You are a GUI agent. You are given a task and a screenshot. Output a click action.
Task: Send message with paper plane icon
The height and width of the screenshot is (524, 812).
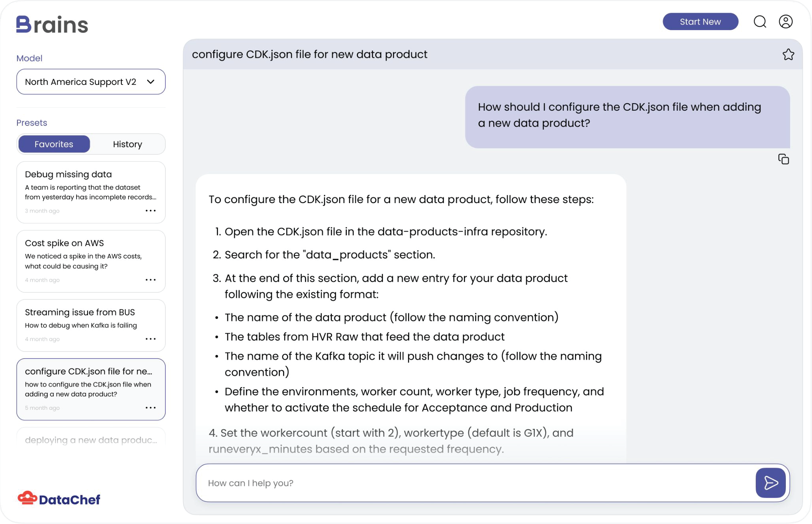[x=770, y=483]
